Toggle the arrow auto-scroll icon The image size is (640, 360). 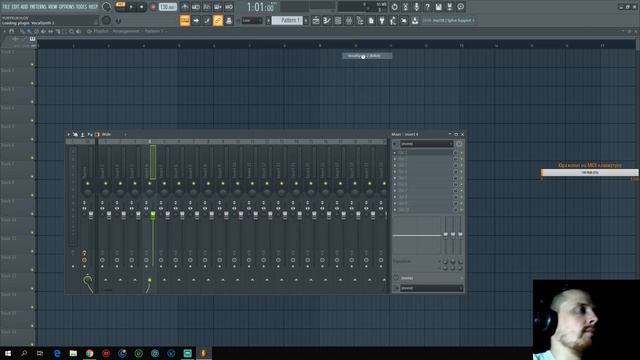pos(196,20)
